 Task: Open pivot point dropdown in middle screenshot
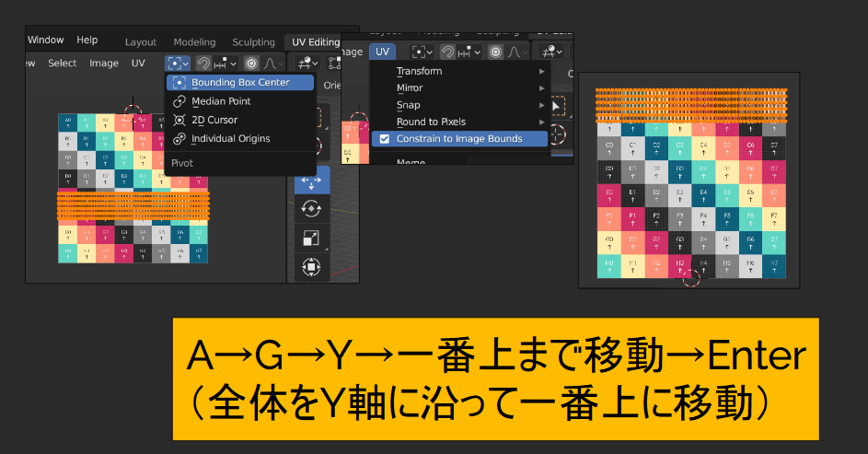pyautogui.click(x=422, y=52)
